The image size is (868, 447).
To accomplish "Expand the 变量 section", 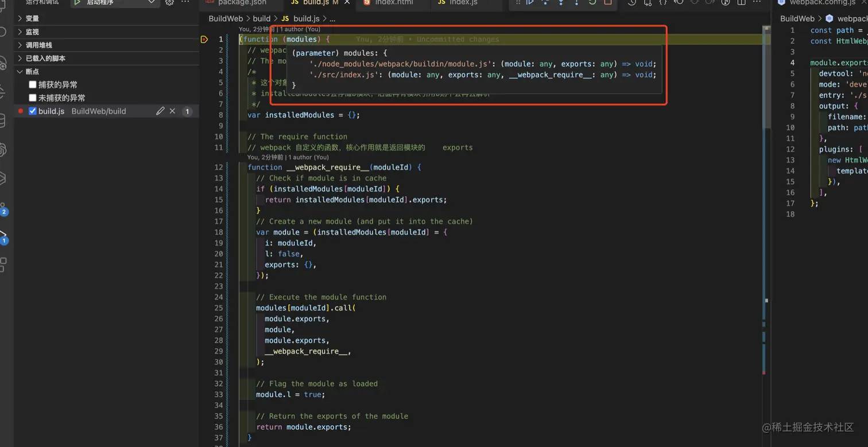I will (x=106, y=18).
